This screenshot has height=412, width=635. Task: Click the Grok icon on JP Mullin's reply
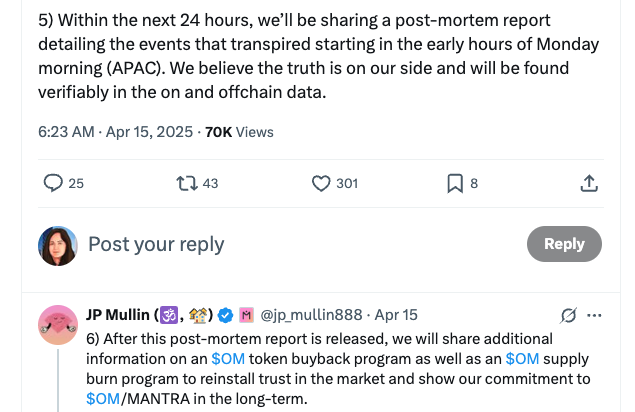[x=569, y=315]
